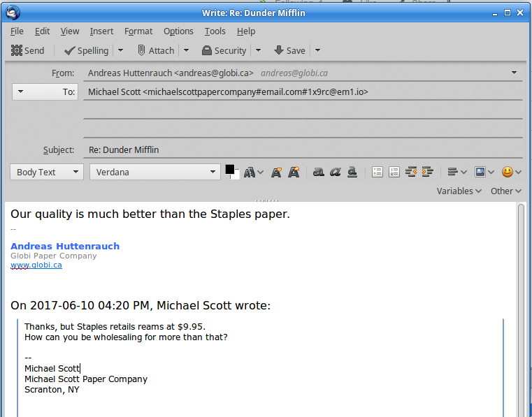Indent the text
The image size is (532, 417).
point(428,172)
